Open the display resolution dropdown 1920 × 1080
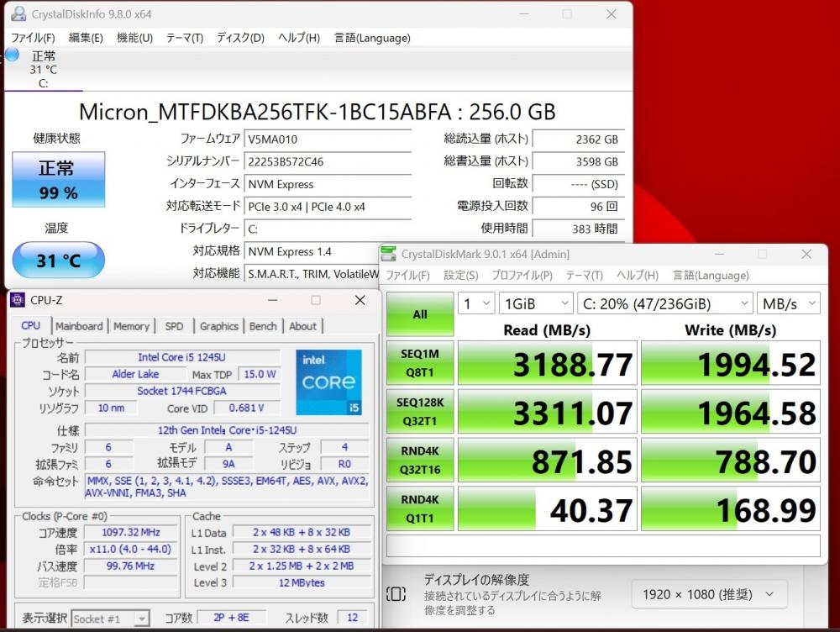Image resolution: width=840 pixels, height=632 pixels. point(709,594)
